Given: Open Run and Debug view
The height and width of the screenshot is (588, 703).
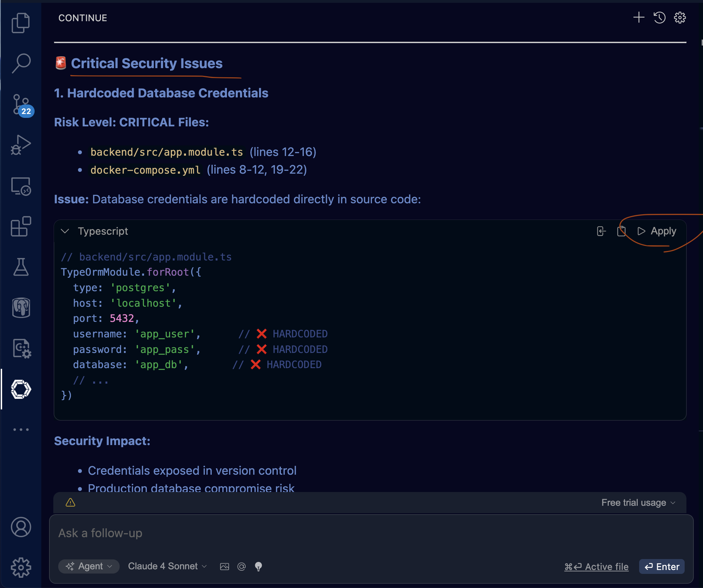Looking at the screenshot, I should point(21,145).
